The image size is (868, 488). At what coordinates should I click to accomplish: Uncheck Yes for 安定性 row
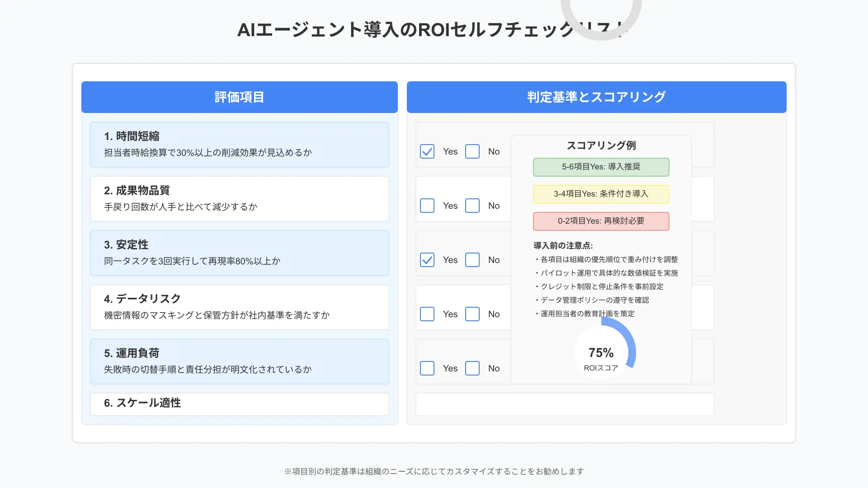pos(427,260)
